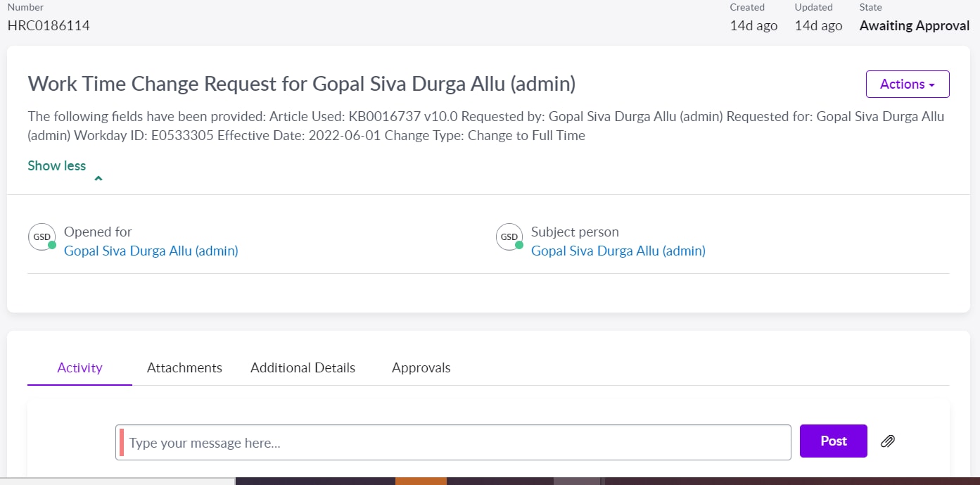Open the Approvals tab
The width and height of the screenshot is (980, 485).
click(x=421, y=367)
